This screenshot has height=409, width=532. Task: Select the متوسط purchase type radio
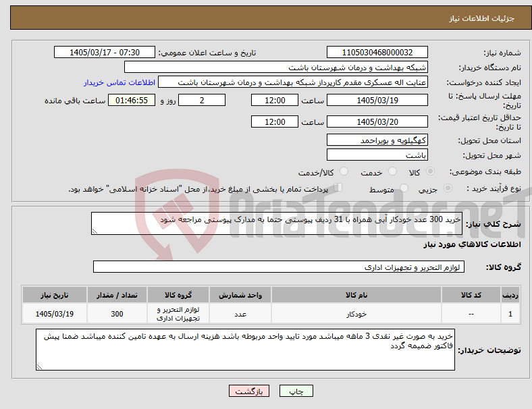pyautogui.click(x=404, y=188)
